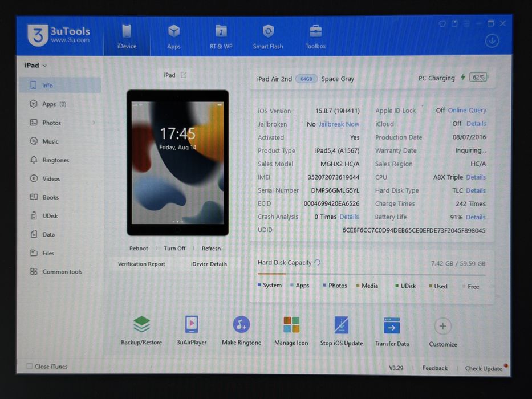Screen dimensions: 532x399
Task: Click the Apps legend swatch
Action: tap(292, 286)
